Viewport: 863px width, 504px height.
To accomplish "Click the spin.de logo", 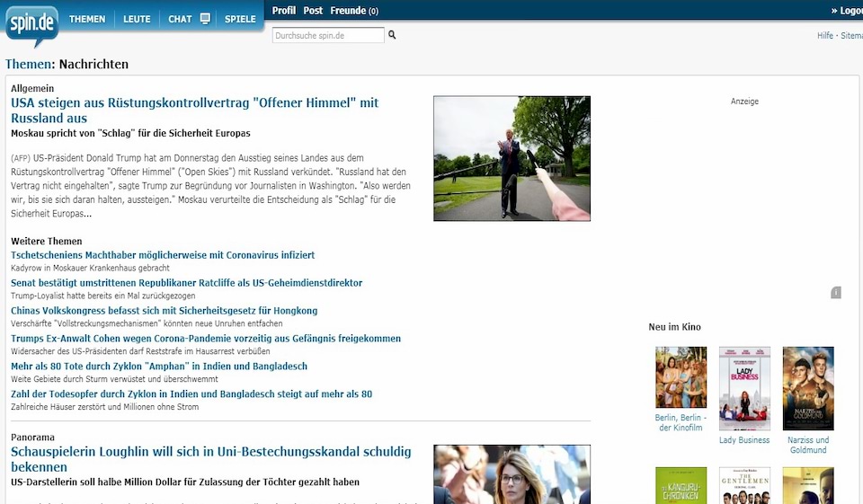I will 32,25.
